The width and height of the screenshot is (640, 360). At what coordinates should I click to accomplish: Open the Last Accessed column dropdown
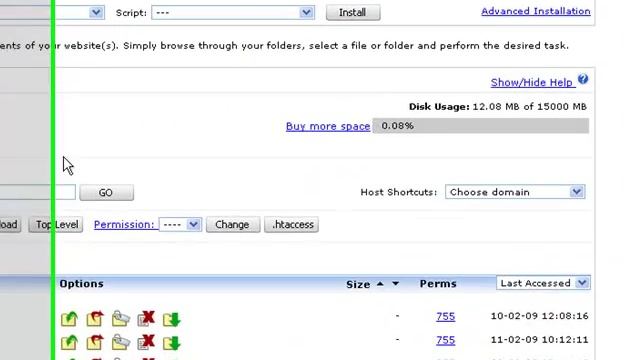[543, 283]
